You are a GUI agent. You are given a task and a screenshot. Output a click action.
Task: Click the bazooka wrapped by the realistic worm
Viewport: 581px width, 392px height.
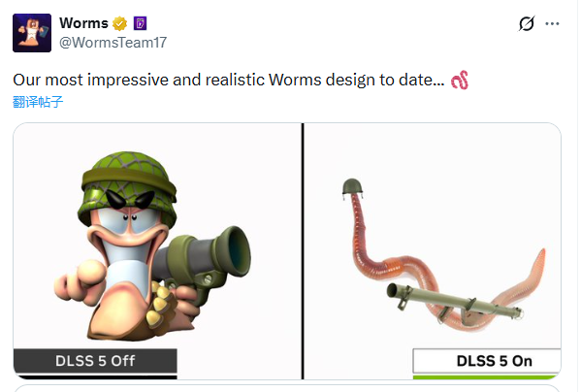(x=455, y=302)
